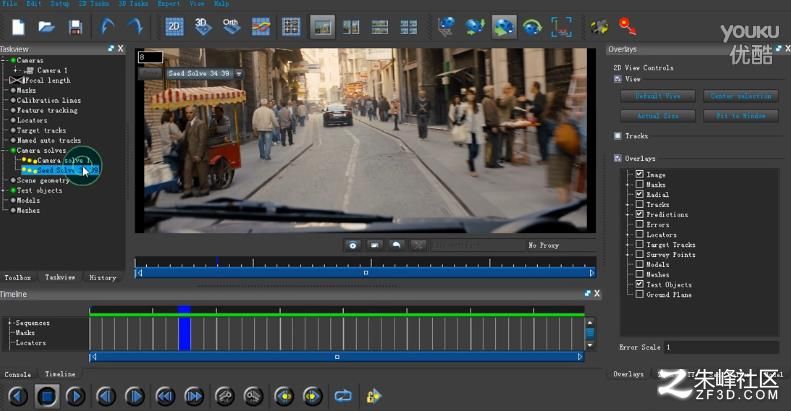Enable the Errors overlay checkbox
791x411 pixels.
(x=640, y=224)
